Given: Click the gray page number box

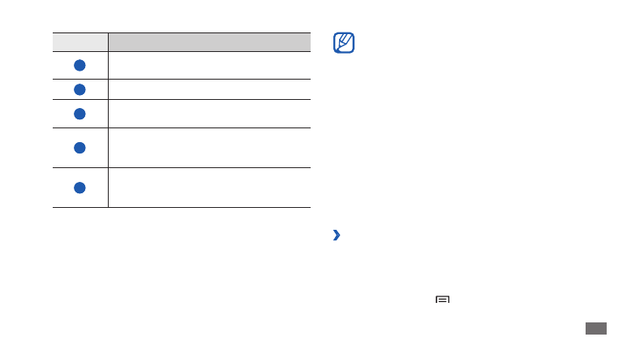Looking at the screenshot, I should 595,328.
